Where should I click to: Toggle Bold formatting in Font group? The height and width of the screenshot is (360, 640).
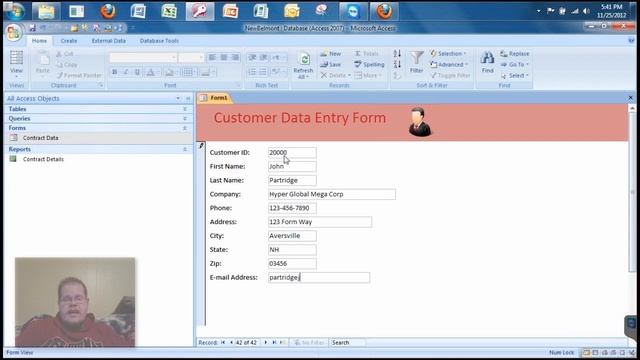click(115, 72)
